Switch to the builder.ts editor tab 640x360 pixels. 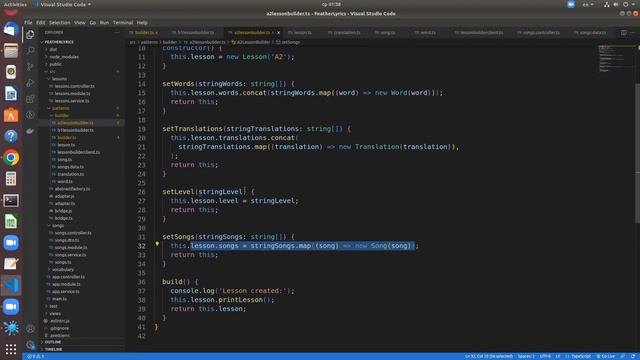pyautogui.click(x=144, y=33)
